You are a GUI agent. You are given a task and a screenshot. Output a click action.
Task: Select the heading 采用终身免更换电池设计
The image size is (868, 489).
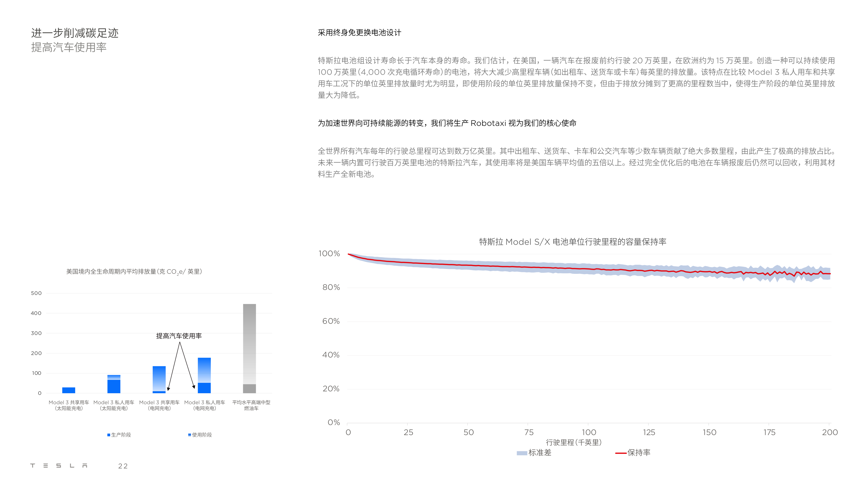(x=359, y=33)
